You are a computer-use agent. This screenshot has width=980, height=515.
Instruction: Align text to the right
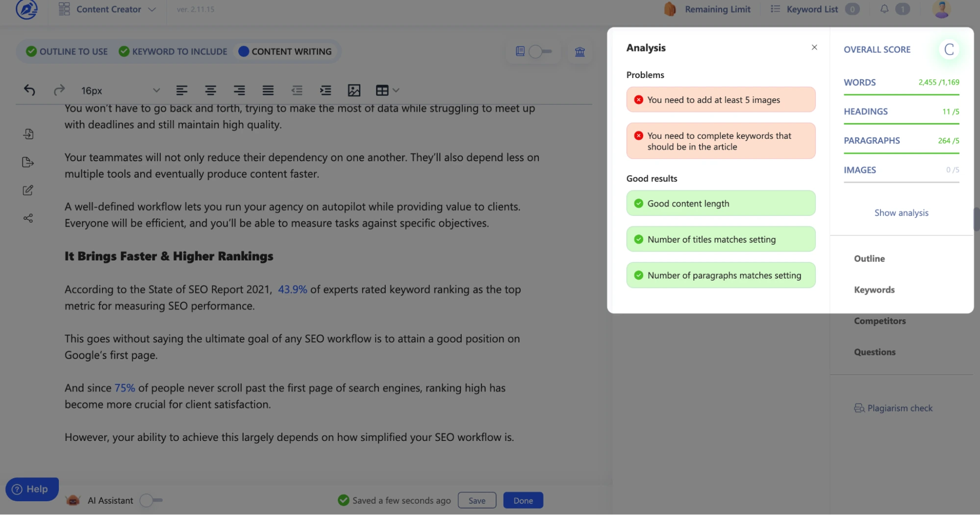pos(239,90)
